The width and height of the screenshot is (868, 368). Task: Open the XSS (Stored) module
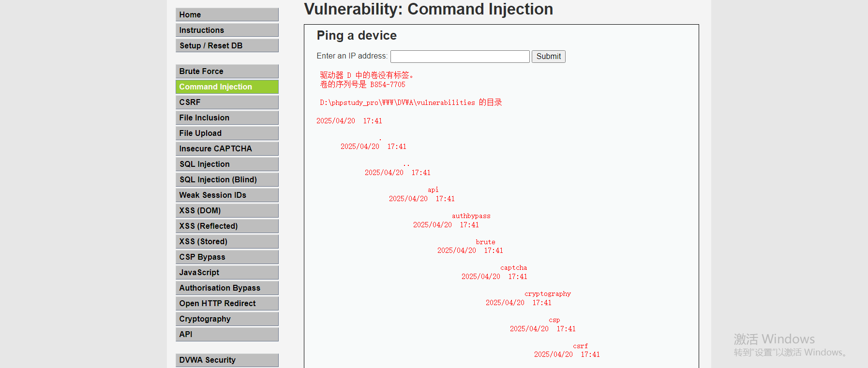(x=227, y=241)
